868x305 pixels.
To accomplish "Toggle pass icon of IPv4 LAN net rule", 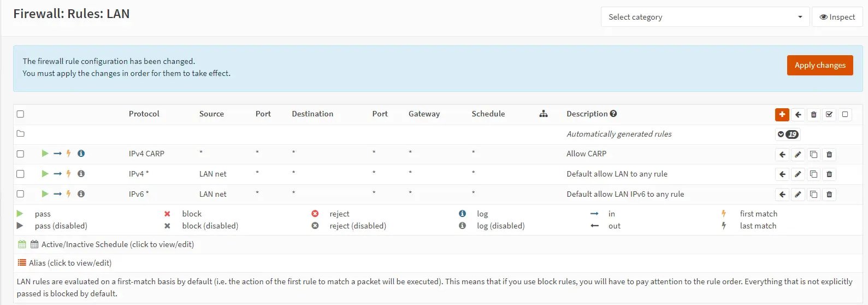I will coord(45,174).
